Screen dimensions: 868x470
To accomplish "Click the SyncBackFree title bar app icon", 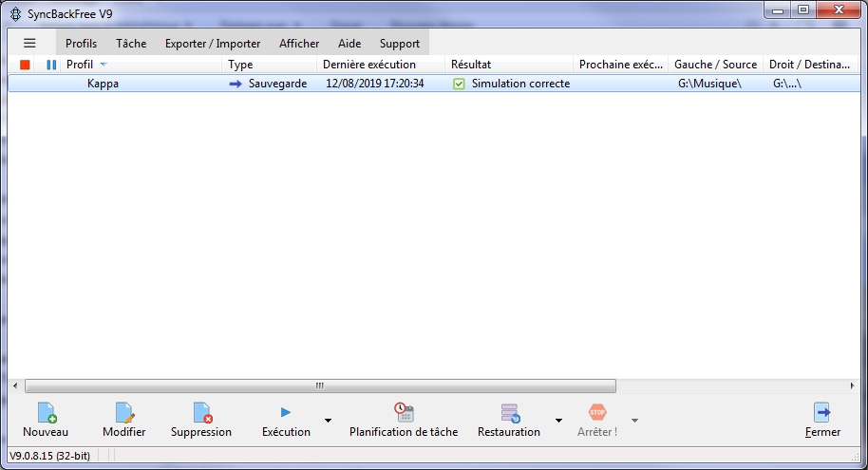I will [x=16, y=14].
